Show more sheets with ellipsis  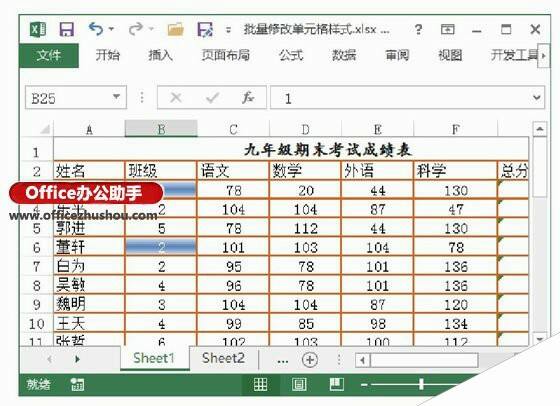coord(282,360)
